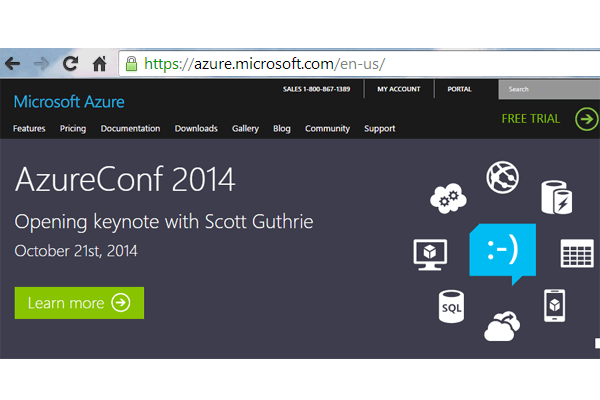This screenshot has width=600, height=400.
Task: Click the smiley chat bubble icon
Action: pos(502,250)
